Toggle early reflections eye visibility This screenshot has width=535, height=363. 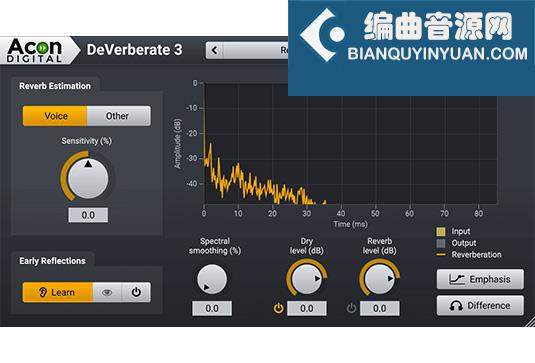[x=107, y=292]
